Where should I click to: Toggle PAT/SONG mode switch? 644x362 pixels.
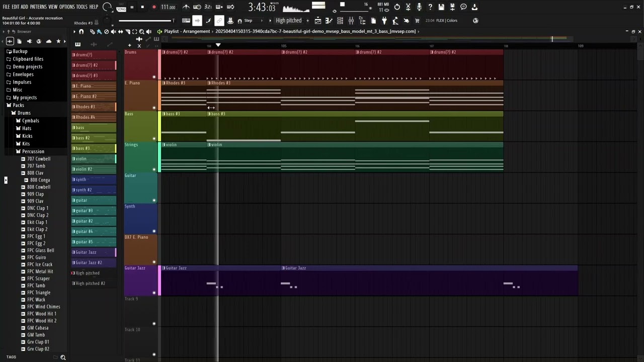tap(121, 7)
